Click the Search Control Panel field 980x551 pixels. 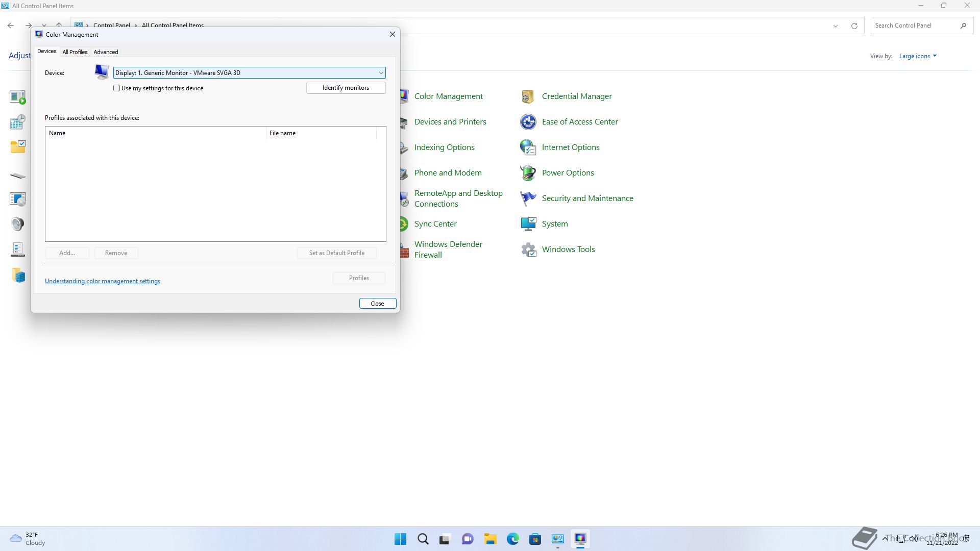pyautogui.click(x=914, y=26)
